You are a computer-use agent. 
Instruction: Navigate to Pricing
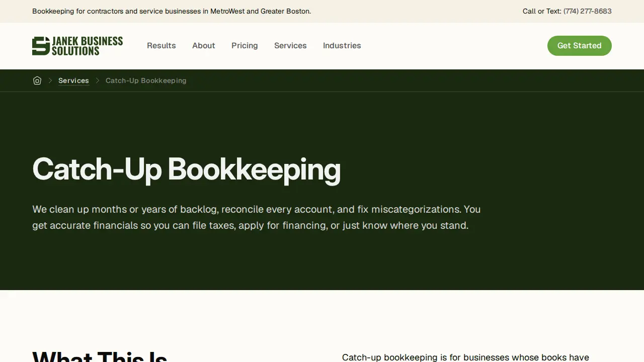coord(245,46)
